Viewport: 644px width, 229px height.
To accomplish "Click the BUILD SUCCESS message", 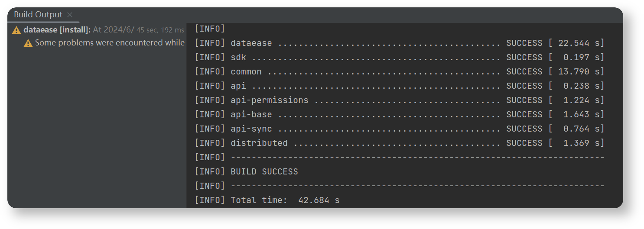I will (264, 172).
